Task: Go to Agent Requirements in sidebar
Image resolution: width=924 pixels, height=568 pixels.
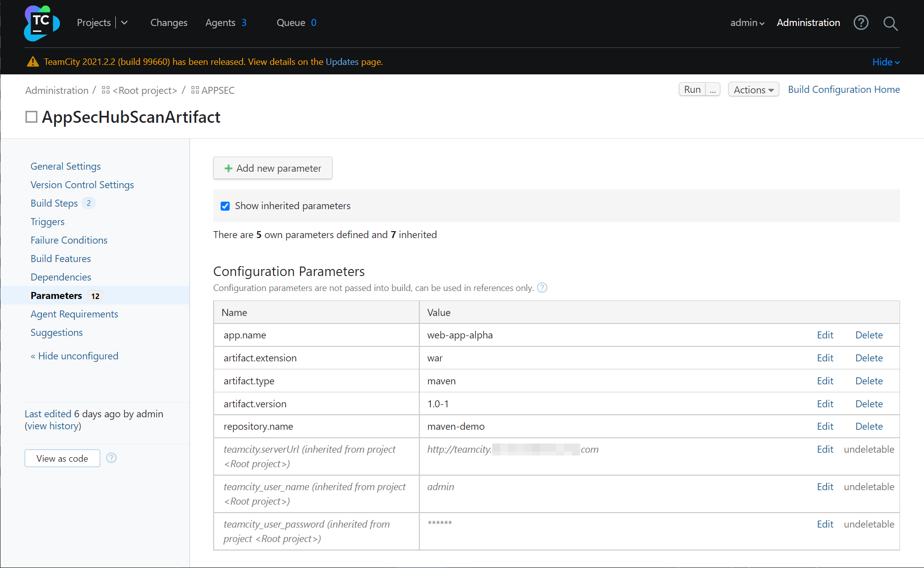Action: [74, 314]
